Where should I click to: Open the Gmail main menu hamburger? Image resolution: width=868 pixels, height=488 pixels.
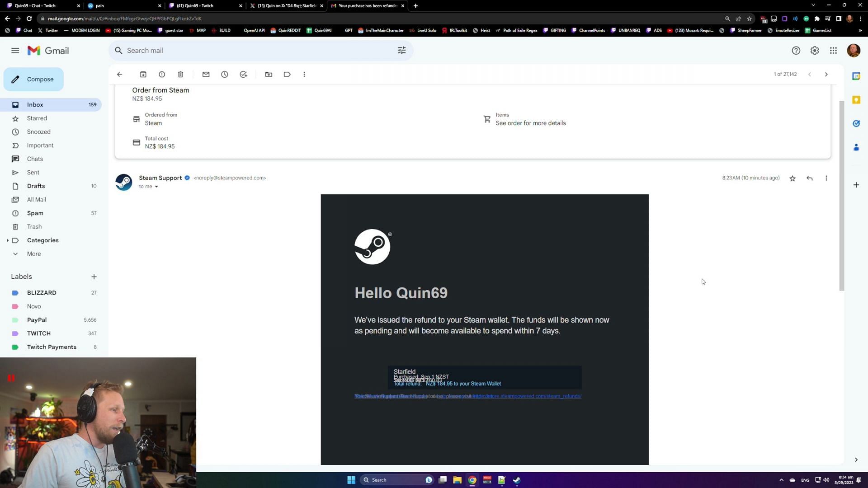pos(15,51)
